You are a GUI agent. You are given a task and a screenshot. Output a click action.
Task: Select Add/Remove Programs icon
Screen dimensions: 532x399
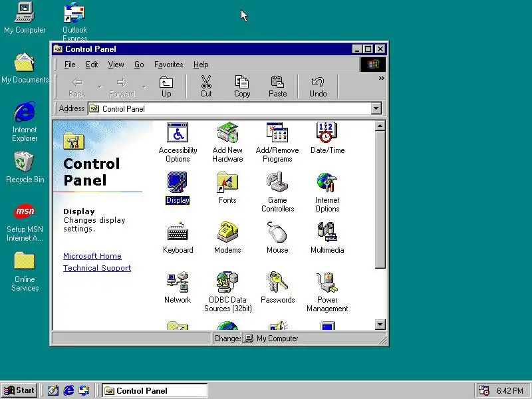[x=277, y=142]
